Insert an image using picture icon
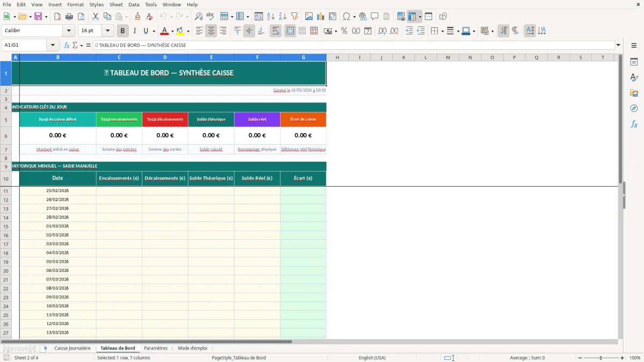 tap(309, 17)
